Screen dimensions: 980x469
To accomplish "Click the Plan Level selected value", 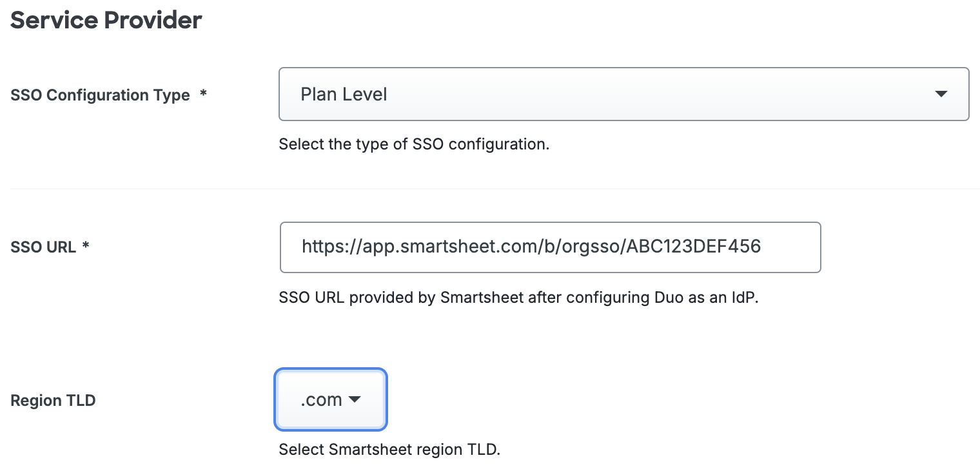I will click(x=344, y=94).
